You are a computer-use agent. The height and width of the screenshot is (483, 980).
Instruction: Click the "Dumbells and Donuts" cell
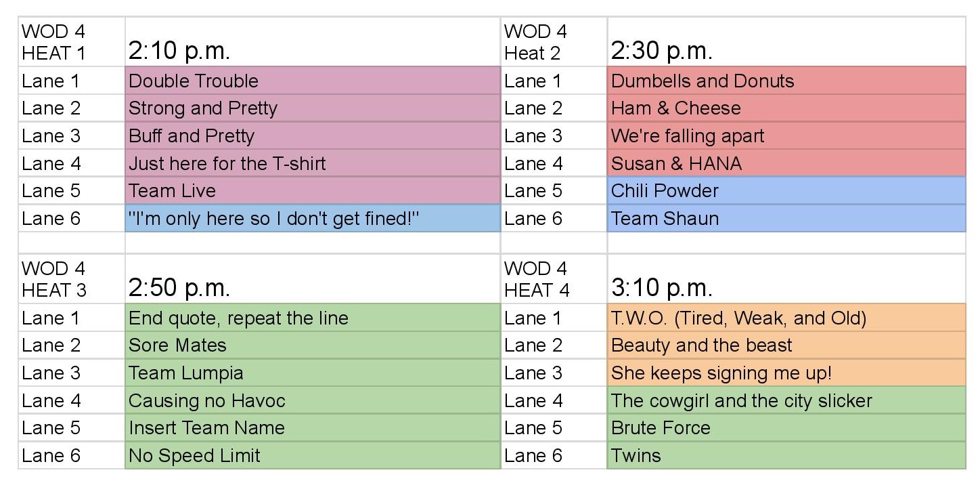click(786, 81)
